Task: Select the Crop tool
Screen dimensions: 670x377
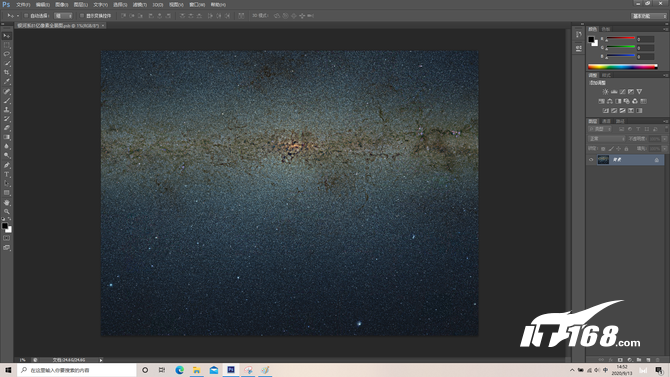Action: pos(6,73)
